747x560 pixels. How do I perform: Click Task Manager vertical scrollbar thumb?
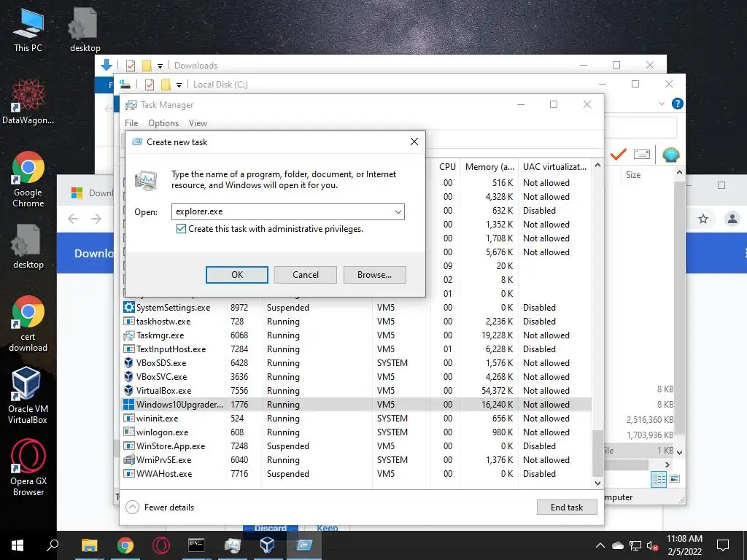coord(597,453)
